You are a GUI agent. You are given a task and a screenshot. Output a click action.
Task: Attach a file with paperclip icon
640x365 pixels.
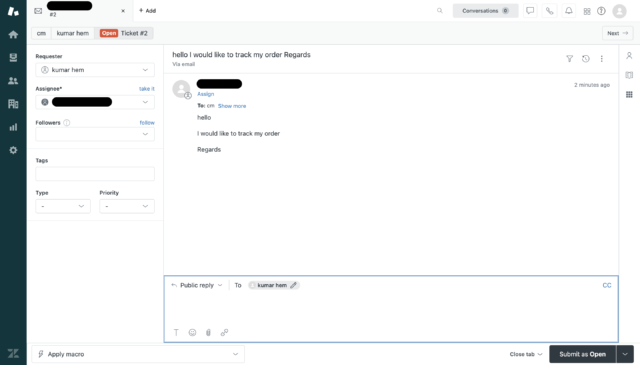coord(208,332)
